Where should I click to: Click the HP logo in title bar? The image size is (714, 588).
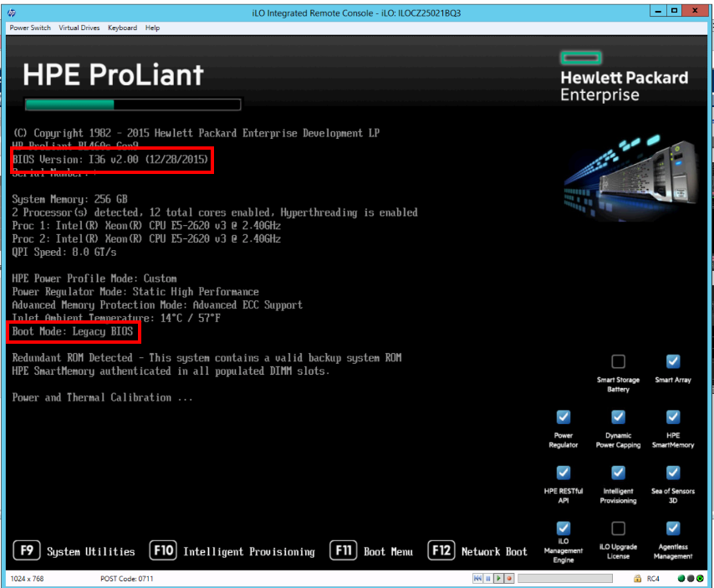tap(12, 13)
